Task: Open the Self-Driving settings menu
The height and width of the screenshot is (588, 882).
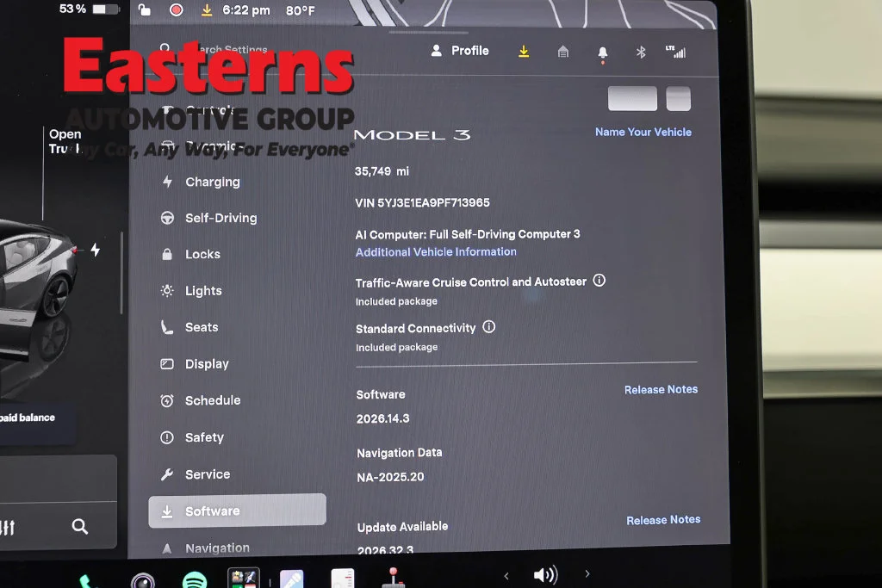Action: (x=208, y=218)
